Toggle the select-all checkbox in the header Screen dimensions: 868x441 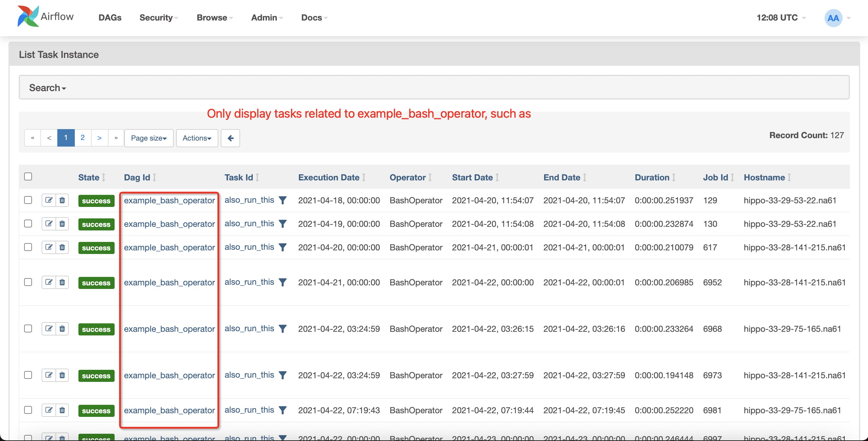[28, 176]
